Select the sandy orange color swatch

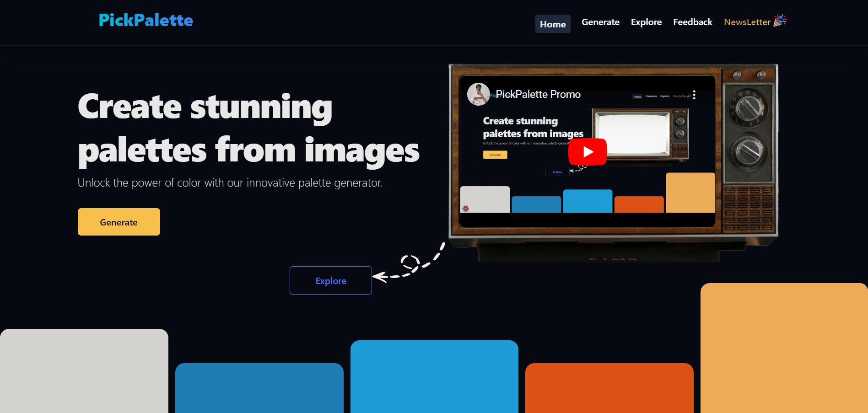784,348
